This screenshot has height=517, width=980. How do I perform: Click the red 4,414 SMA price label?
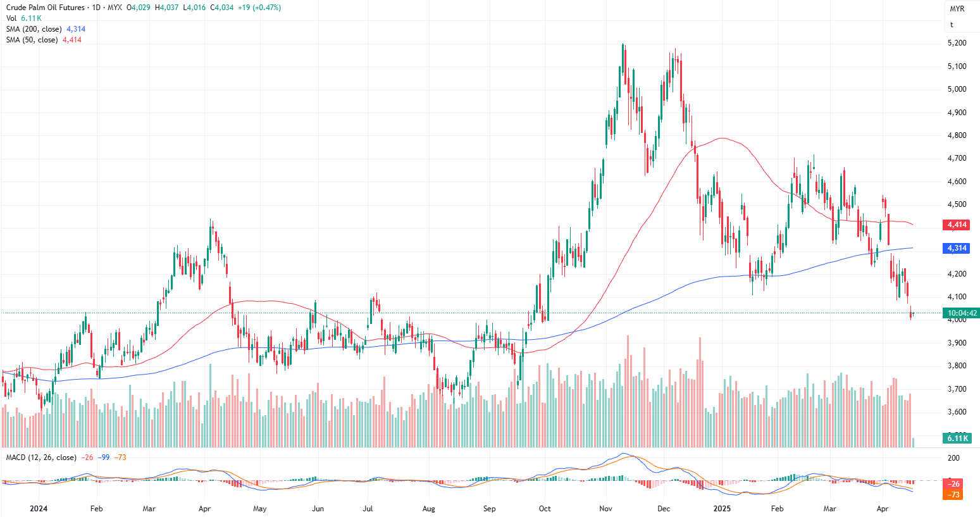[x=956, y=225]
